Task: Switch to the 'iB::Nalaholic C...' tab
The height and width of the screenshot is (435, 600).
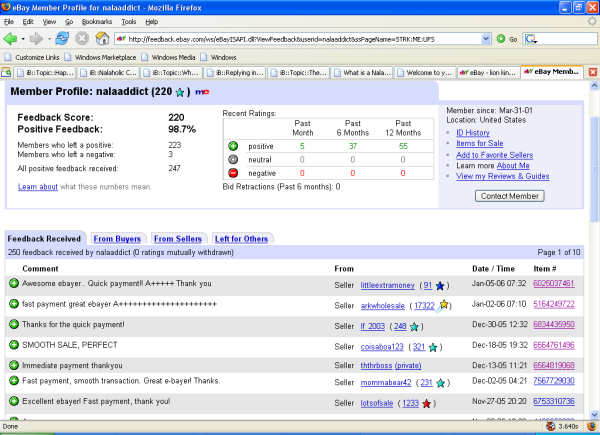Action: click(108, 72)
